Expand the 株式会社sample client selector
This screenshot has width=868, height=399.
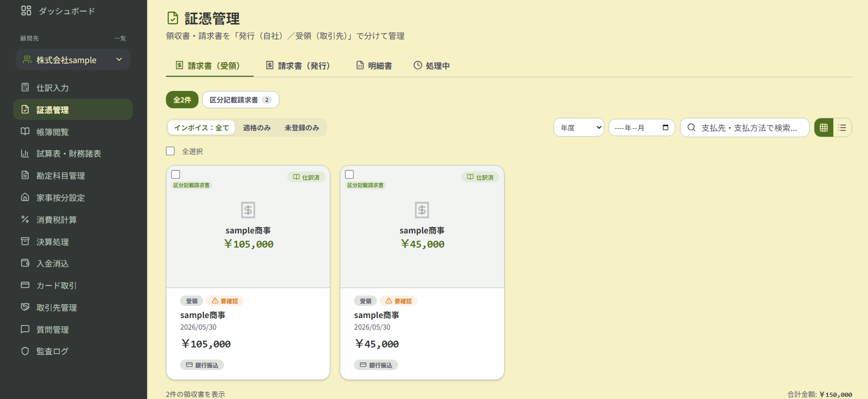[73, 59]
